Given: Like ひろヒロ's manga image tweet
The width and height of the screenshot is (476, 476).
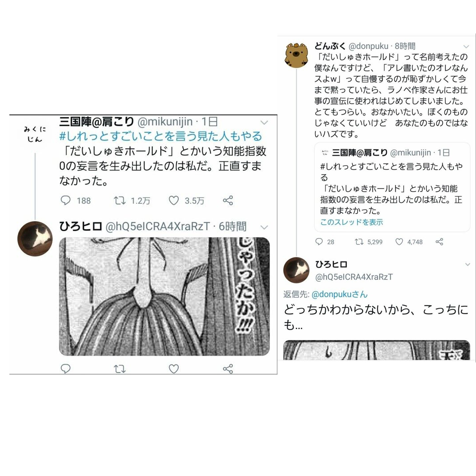Looking at the screenshot, I should tap(174, 369).
